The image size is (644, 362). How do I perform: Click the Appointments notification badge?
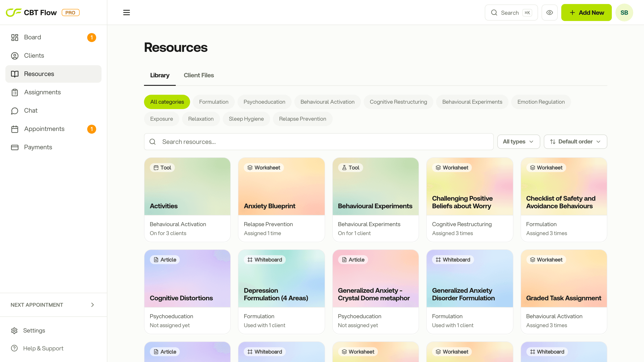point(91,129)
